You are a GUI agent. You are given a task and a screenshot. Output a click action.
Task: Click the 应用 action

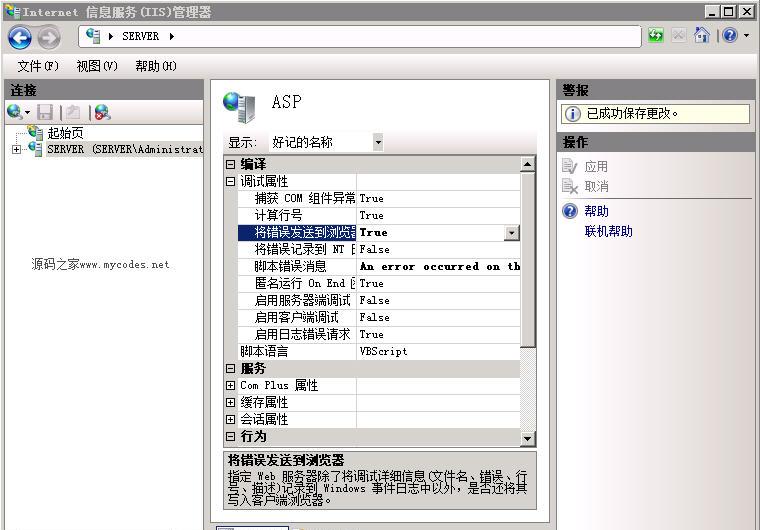click(x=596, y=166)
